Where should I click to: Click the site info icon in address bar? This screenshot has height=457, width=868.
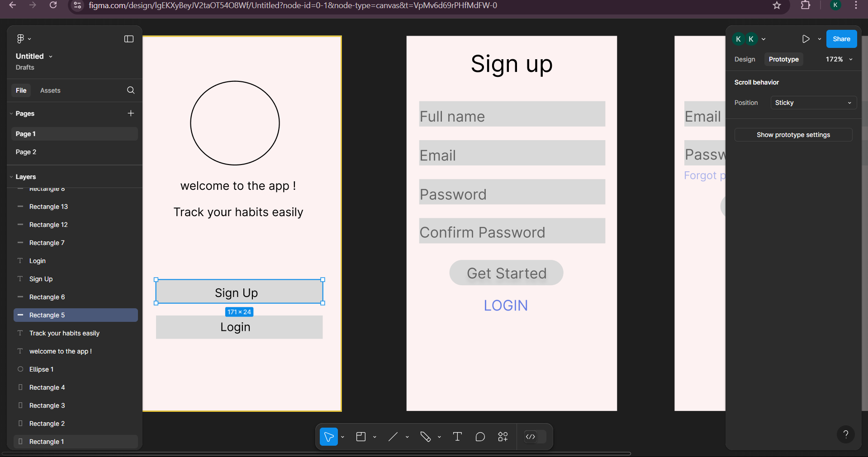click(77, 5)
